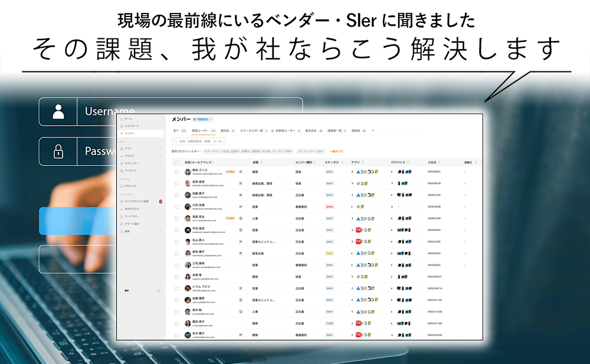Click the yellow status badge for 森本 優子

tap(329, 253)
